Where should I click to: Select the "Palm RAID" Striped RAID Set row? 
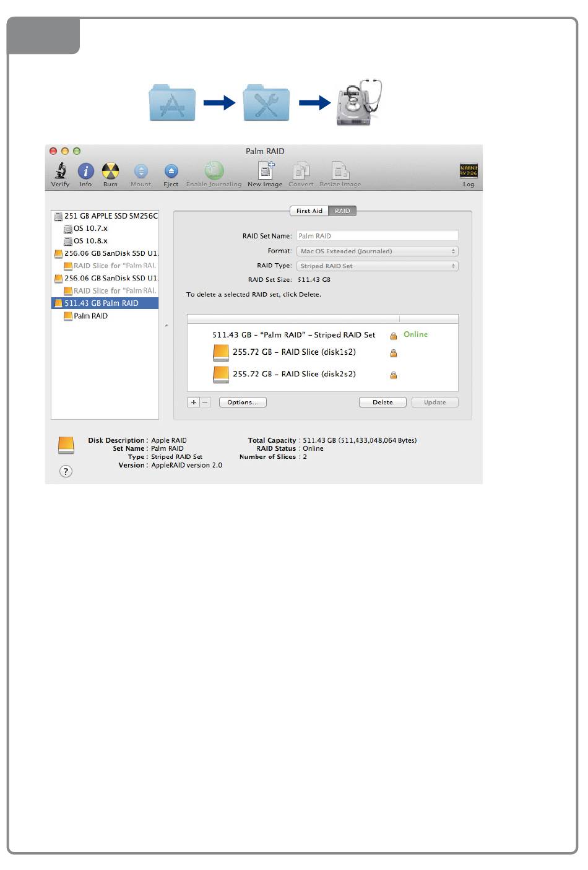[x=322, y=335]
